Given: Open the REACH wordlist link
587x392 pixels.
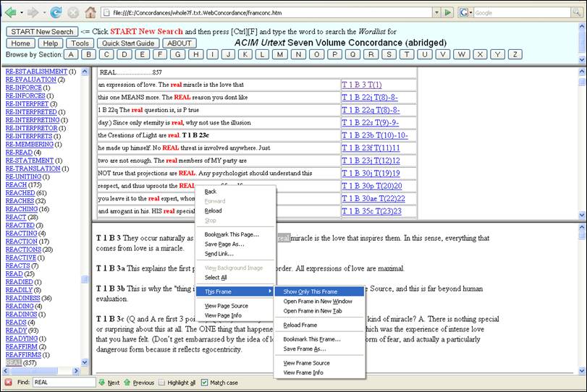Looking at the screenshot, I should click(16, 184).
